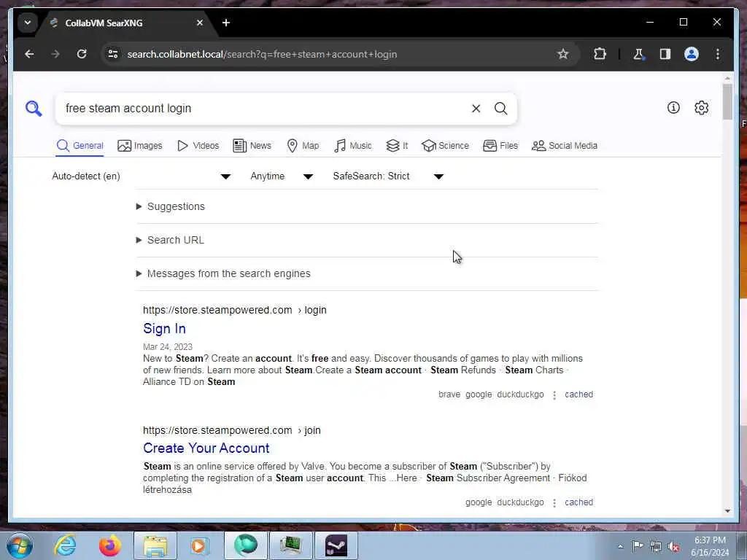747x560 pixels.
Task: Show hidden system tray icons
Action: (x=620, y=547)
